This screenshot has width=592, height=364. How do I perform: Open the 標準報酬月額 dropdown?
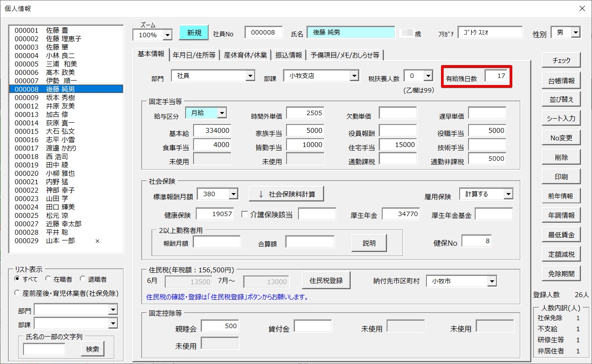233,194
